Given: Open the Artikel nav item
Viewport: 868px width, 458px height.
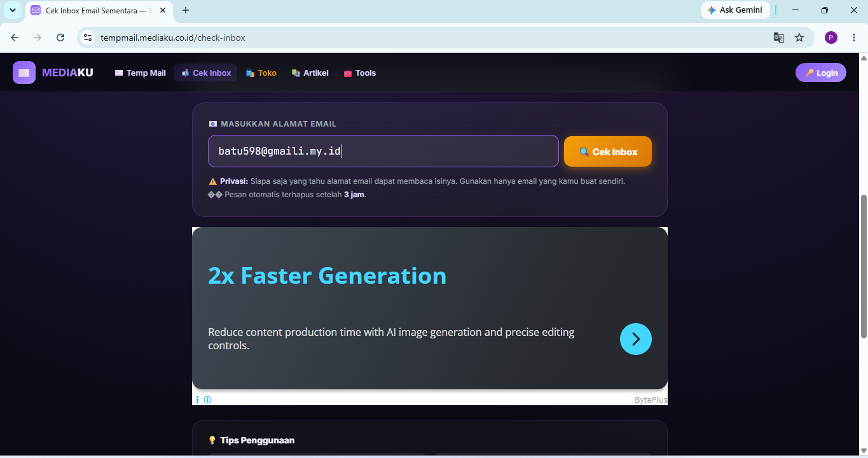Looking at the screenshot, I should (310, 73).
